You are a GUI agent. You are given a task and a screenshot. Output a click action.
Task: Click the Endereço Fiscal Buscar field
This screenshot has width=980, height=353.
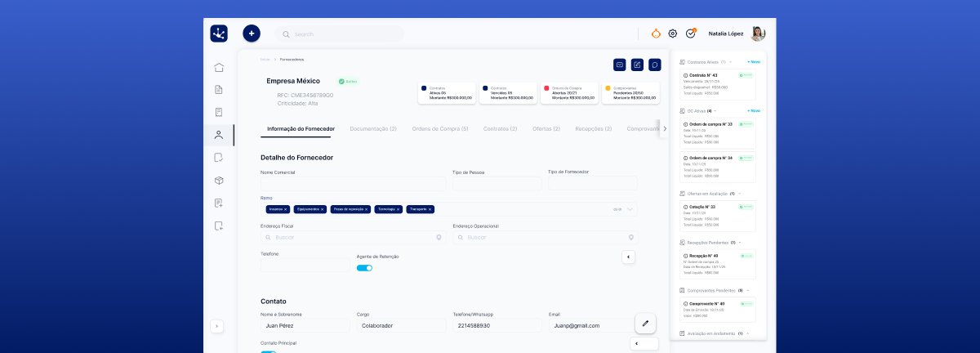353,237
